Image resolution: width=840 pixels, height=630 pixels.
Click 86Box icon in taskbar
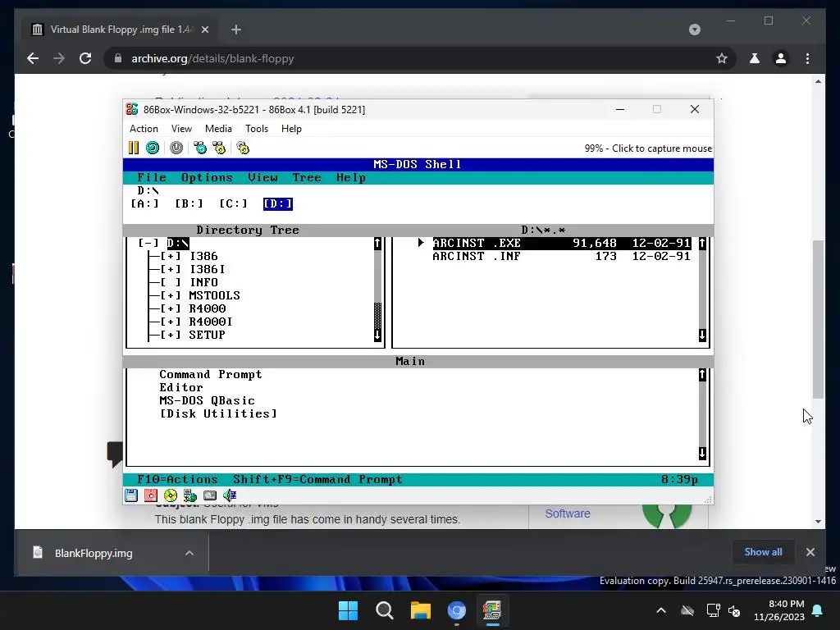click(x=492, y=610)
